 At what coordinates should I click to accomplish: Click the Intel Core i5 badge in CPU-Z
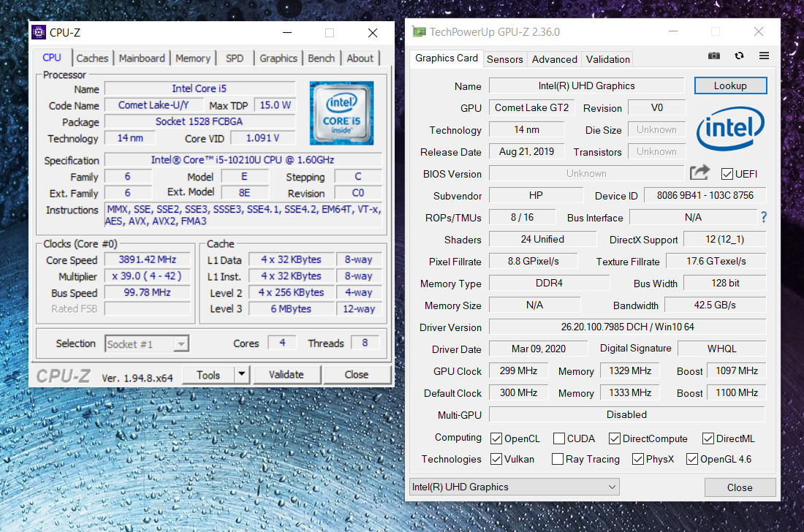(x=341, y=113)
